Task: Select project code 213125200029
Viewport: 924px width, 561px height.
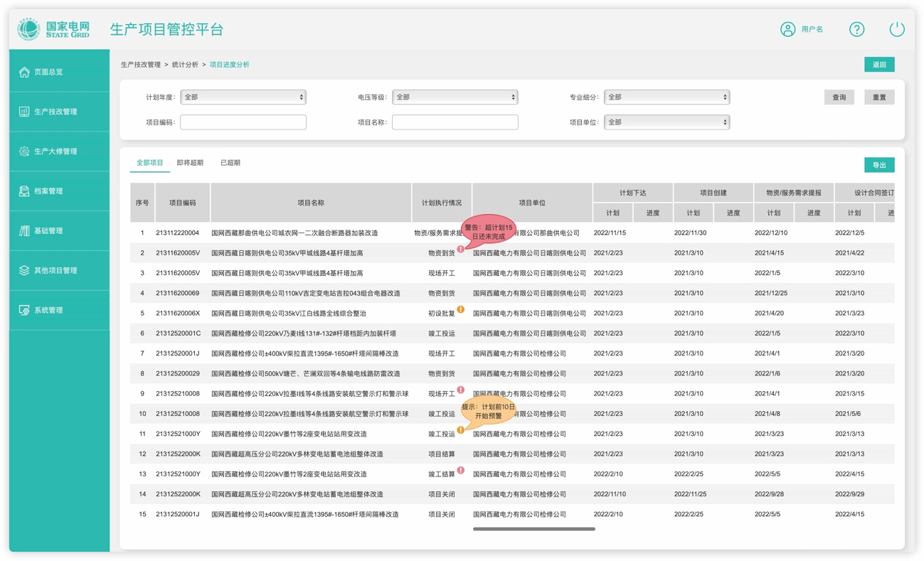Action: coord(178,374)
